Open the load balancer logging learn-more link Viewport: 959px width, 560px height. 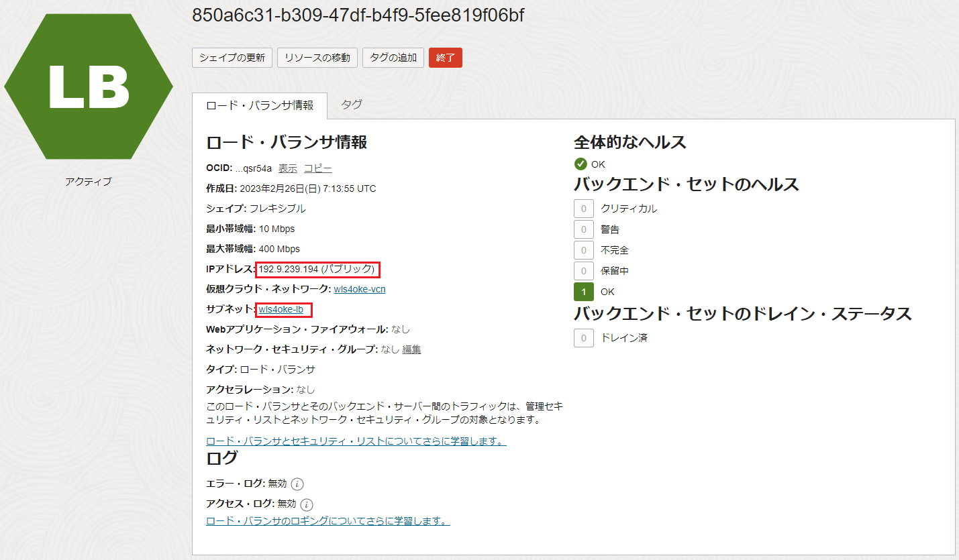click(328, 520)
